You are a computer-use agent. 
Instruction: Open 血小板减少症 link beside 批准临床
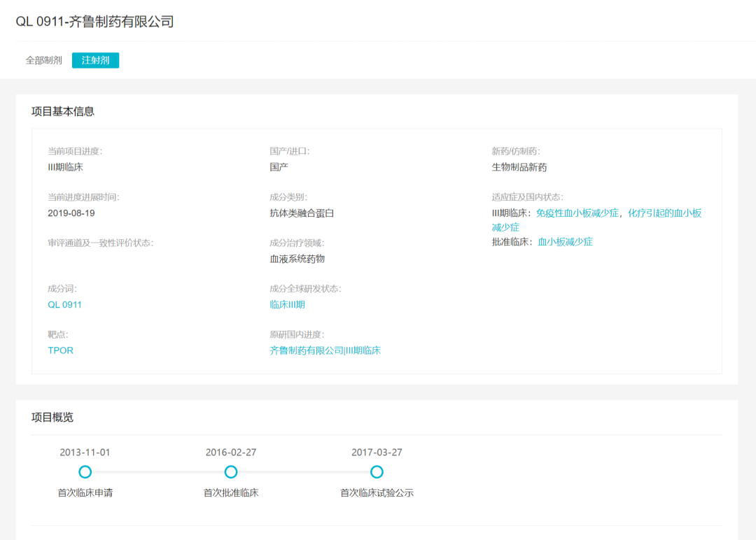click(565, 242)
